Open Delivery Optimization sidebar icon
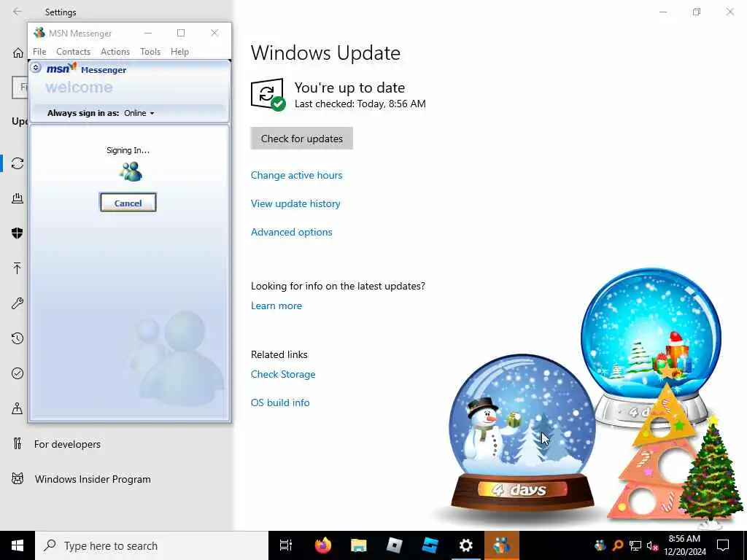Viewport: 747px width, 560px height. (x=18, y=198)
